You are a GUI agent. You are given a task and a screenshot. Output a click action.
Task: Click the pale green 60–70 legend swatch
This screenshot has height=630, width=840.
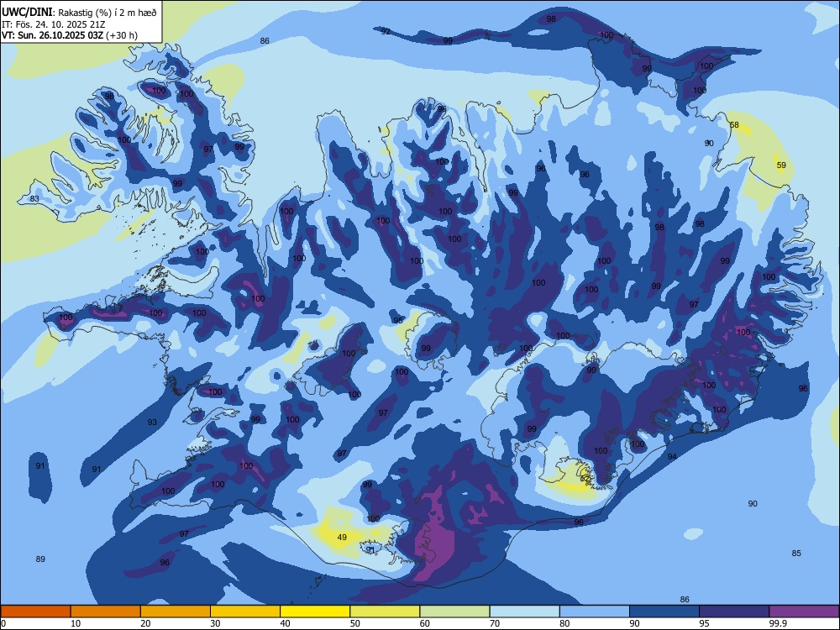[x=454, y=612]
